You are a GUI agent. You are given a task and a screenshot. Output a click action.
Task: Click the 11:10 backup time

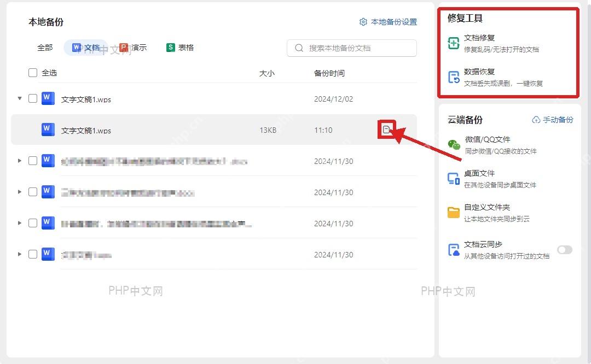click(323, 130)
